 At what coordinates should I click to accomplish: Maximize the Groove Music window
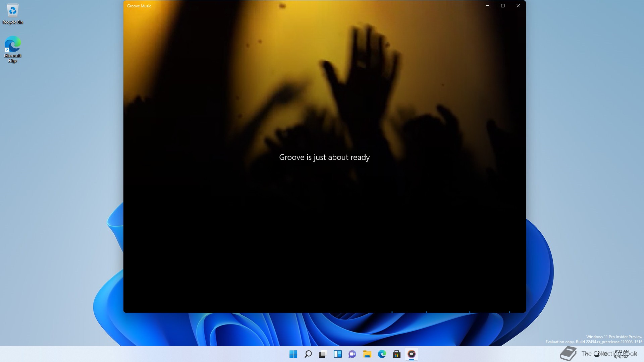tap(503, 6)
